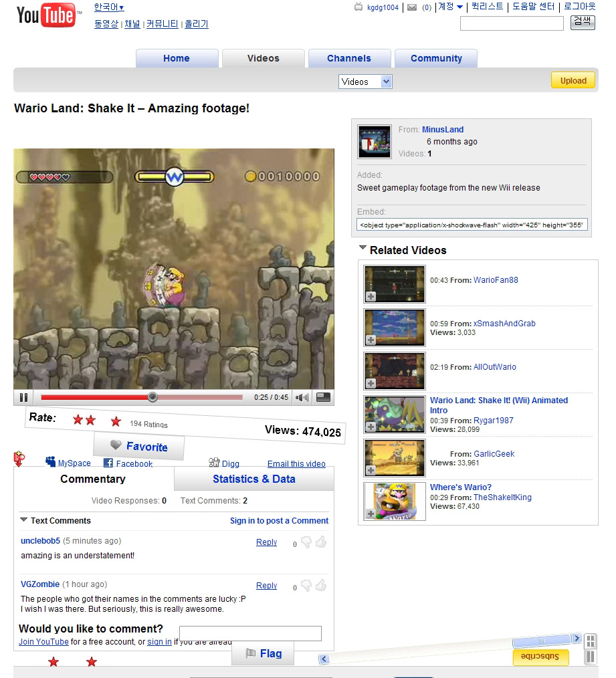This screenshot has width=616, height=678.
Task: Click the 로그아웃 logout link
Action: [580, 7]
